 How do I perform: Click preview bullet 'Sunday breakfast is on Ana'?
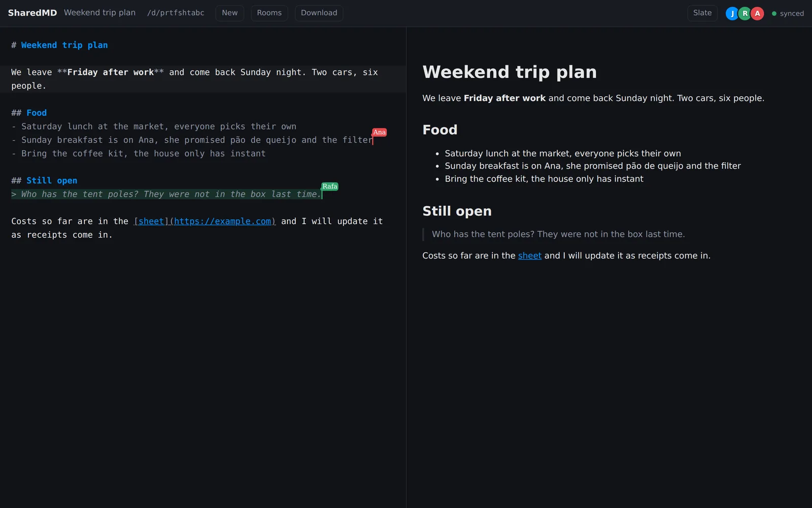coord(593,166)
